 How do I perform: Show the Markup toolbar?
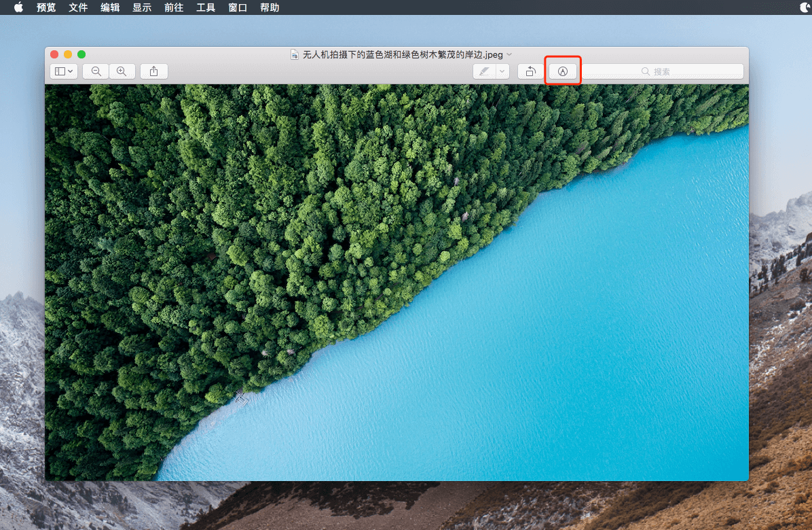tap(563, 71)
